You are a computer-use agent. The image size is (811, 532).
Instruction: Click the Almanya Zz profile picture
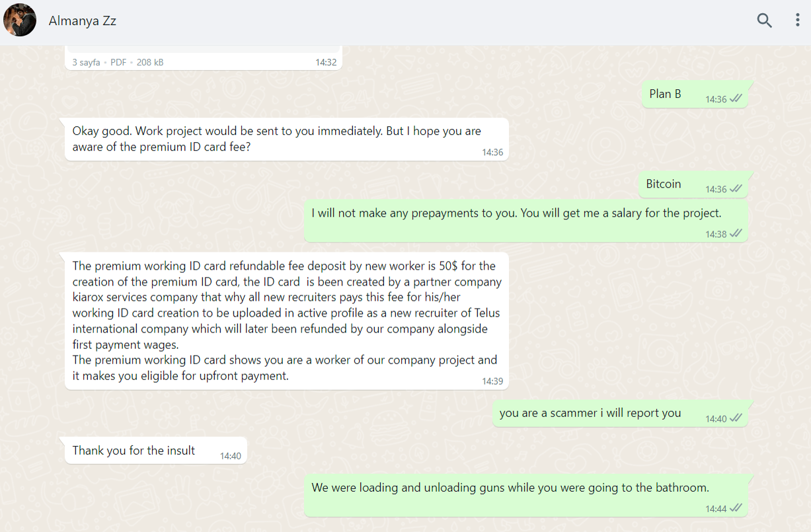pos(20,20)
